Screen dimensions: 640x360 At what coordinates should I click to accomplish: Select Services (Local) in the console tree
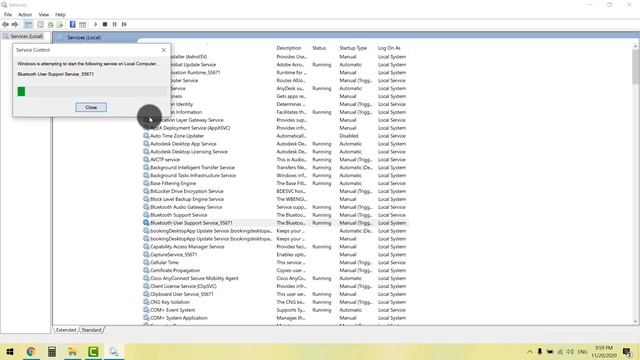click(x=27, y=36)
